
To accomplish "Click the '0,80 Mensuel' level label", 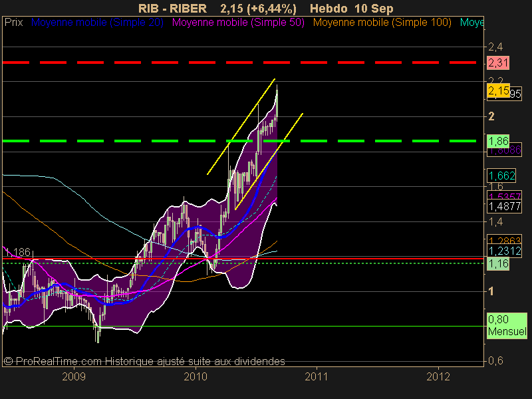I will point(507,325).
